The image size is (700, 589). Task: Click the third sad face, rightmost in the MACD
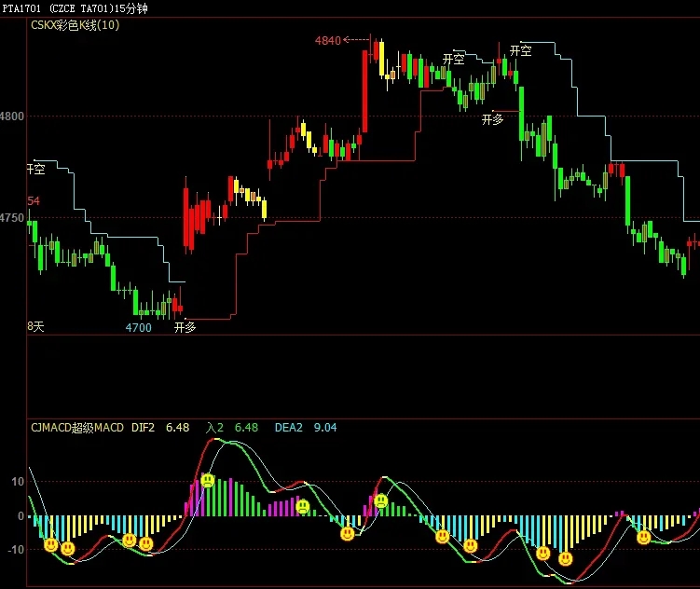click(x=381, y=501)
